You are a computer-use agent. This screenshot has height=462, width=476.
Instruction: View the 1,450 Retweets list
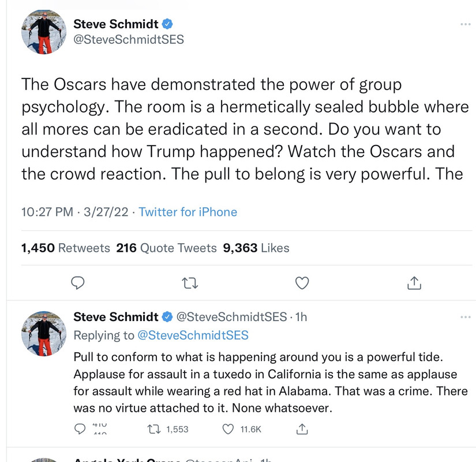[x=65, y=248]
